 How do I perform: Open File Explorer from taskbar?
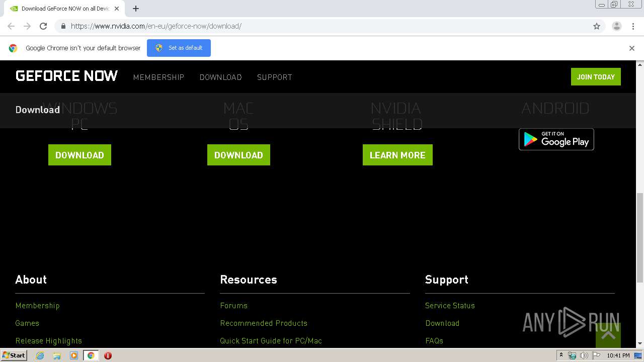click(x=57, y=355)
